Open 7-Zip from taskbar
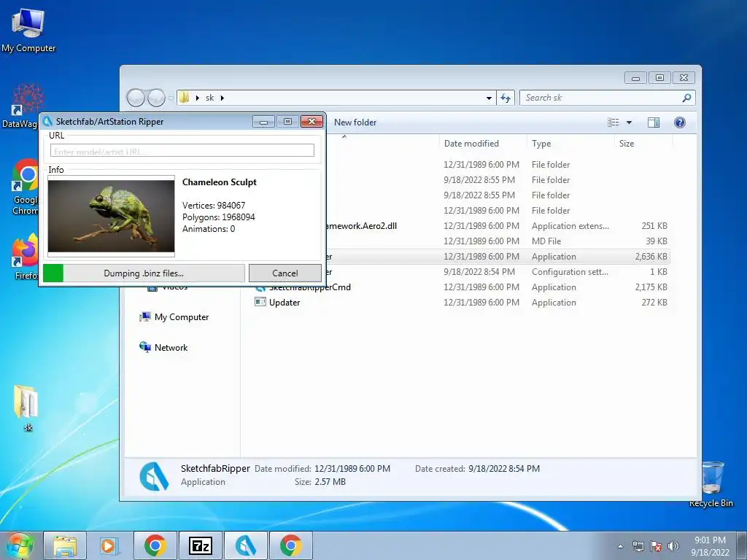Screen dimensions: 747x560 point(200,545)
